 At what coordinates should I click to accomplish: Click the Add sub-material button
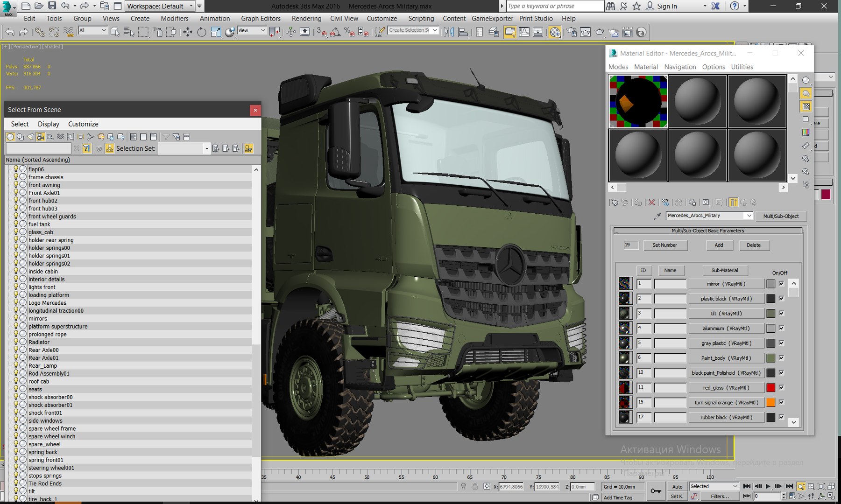719,245
